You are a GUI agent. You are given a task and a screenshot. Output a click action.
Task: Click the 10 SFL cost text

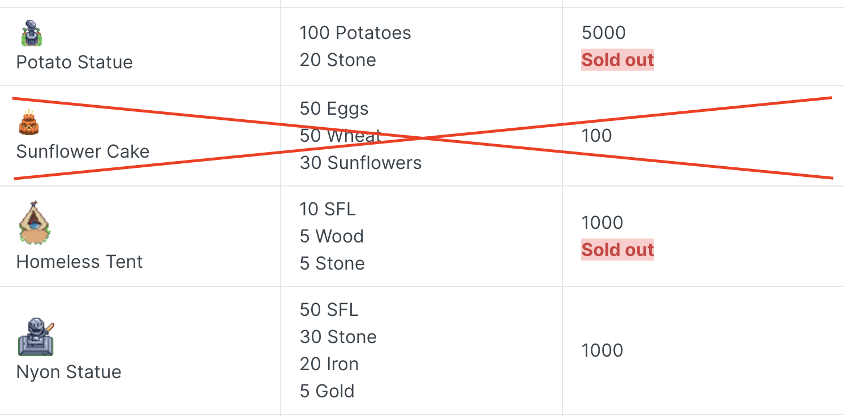pos(328,209)
